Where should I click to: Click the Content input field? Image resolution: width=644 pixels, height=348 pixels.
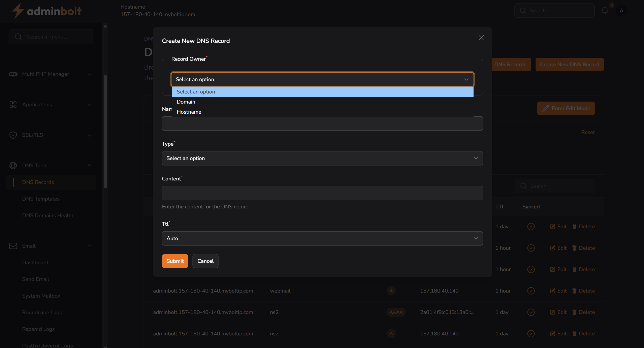[x=322, y=193]
